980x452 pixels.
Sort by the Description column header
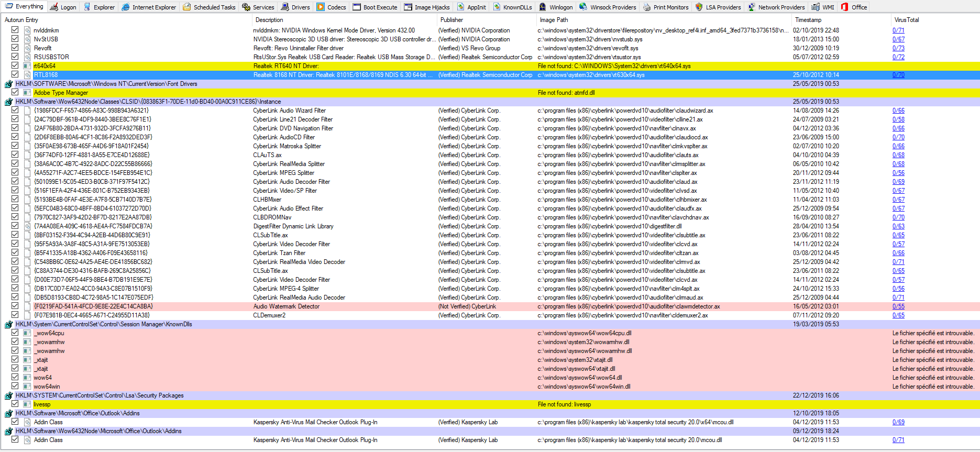pos(345,20)
